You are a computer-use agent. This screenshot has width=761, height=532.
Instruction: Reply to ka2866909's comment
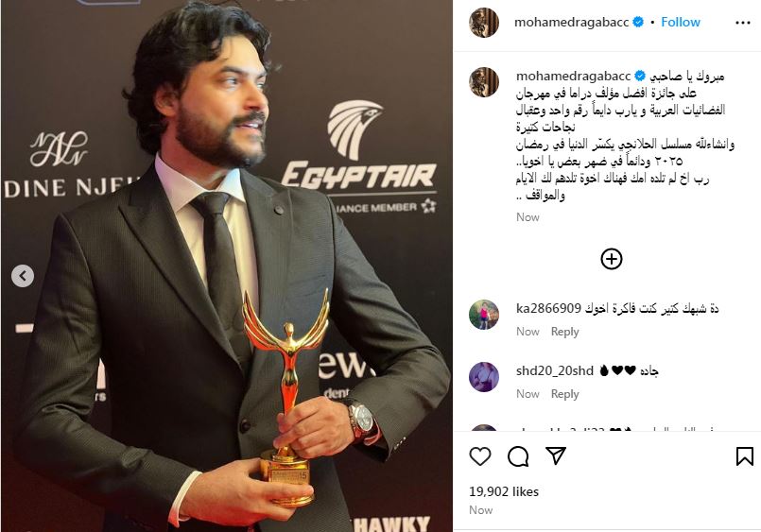564,332
